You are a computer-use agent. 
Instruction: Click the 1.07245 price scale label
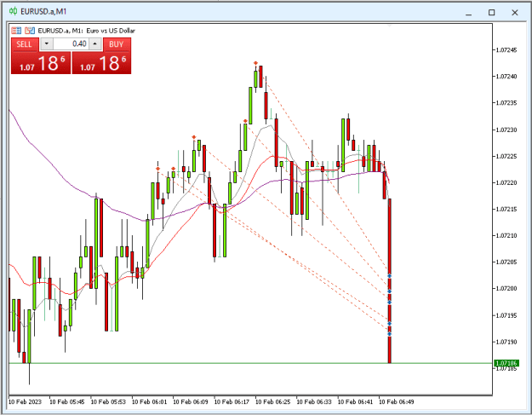click(x=506, y=50)
